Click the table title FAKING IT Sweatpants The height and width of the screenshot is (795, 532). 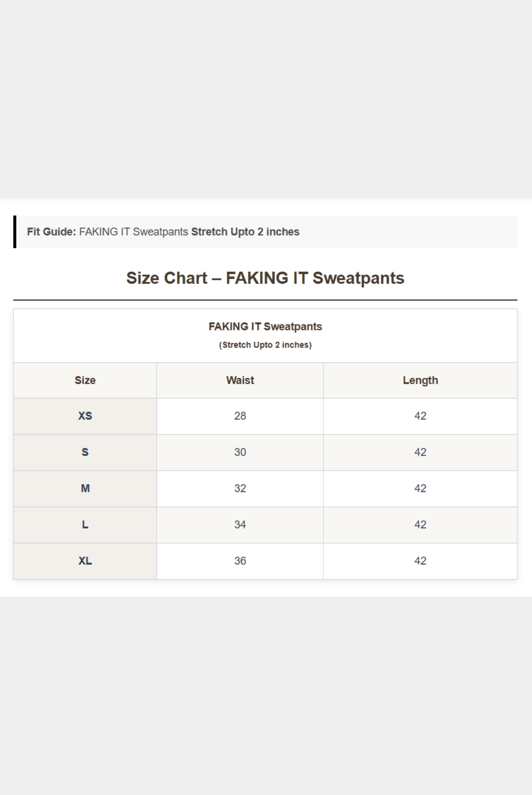(265, 327)
